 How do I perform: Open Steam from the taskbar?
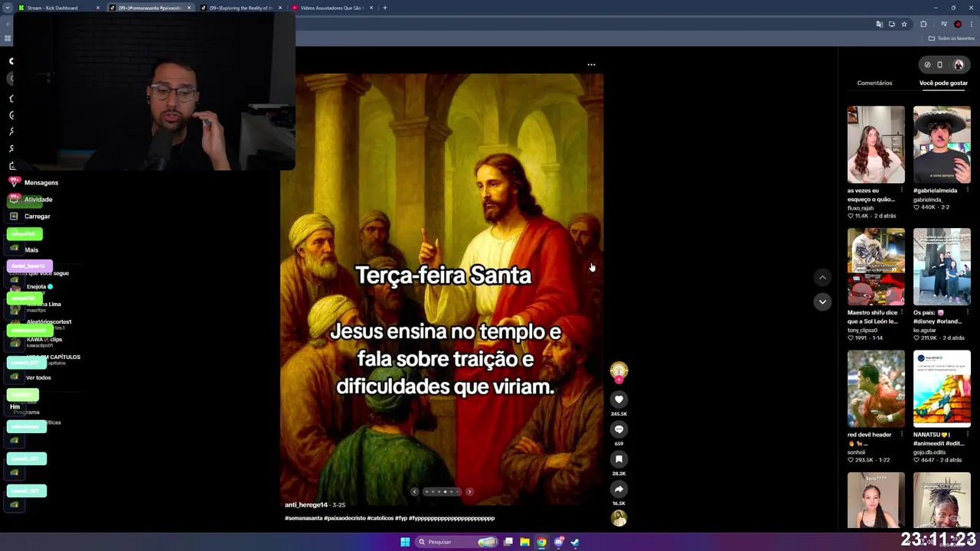[x=575, y=542]
